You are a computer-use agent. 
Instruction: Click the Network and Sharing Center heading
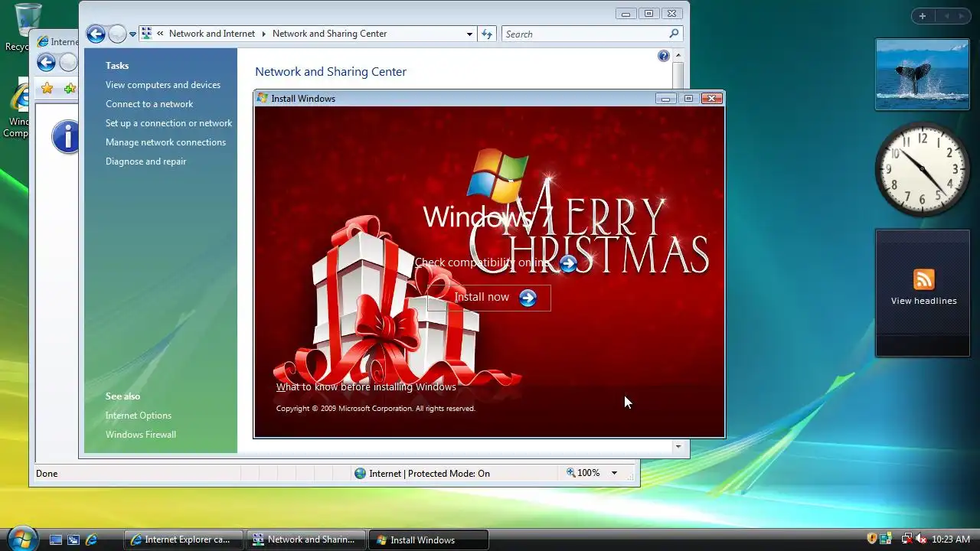tap(331, 72)
